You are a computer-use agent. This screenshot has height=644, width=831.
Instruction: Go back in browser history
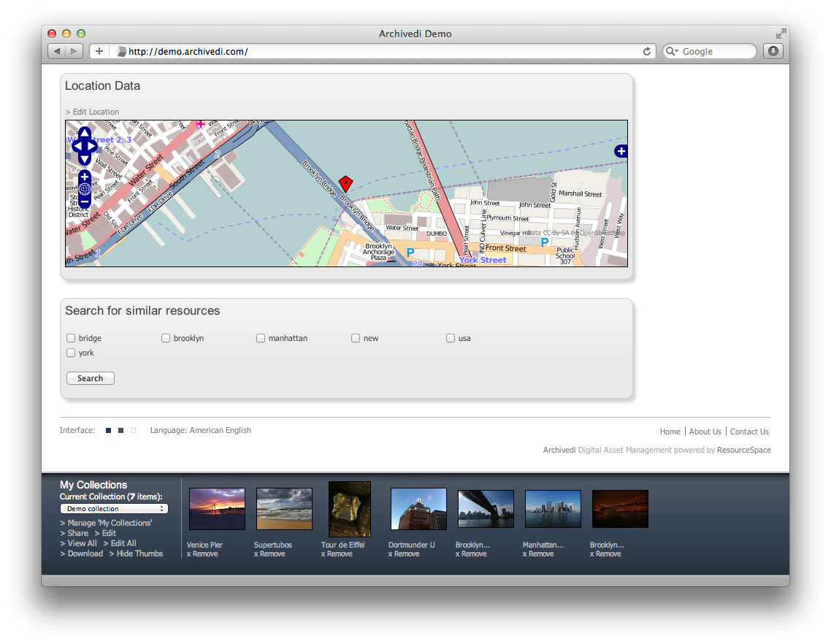click(x=57, y=51)
